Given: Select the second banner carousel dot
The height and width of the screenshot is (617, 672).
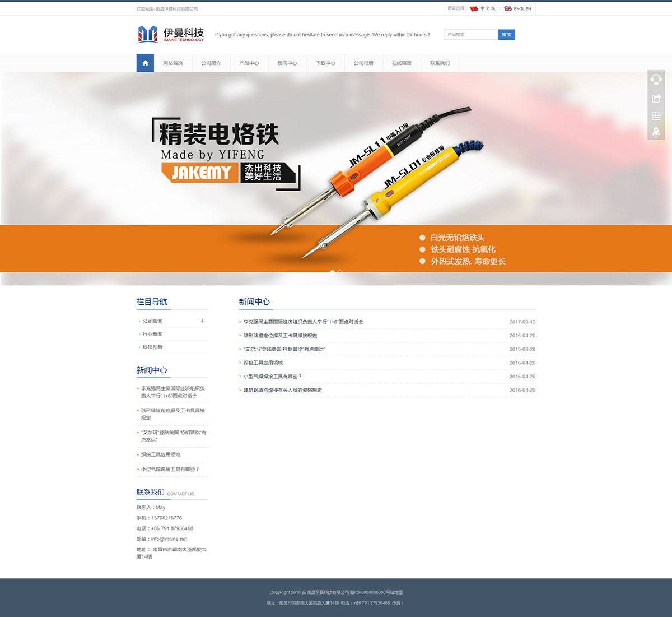Looking at the screenshot, I should [x=340, y=273].
